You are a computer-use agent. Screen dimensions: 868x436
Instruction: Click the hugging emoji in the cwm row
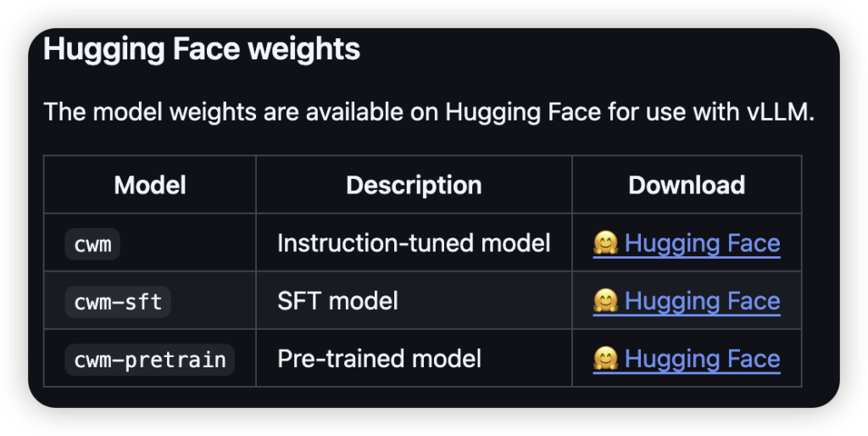coord(605,244)
